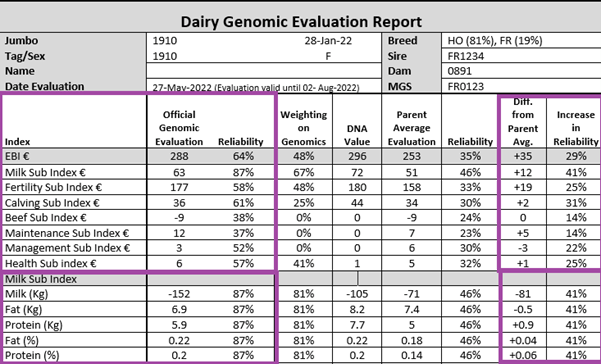Click the Milk (Kg) value -152
The width and height of the screenshot is (601, 364).
(x=179, y=294)
